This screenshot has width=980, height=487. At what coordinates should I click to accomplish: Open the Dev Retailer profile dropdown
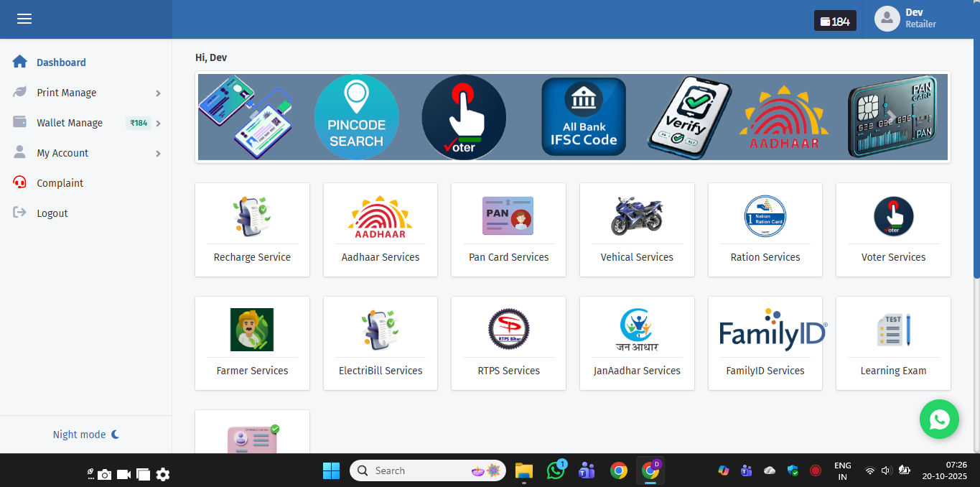pos(906,19)
